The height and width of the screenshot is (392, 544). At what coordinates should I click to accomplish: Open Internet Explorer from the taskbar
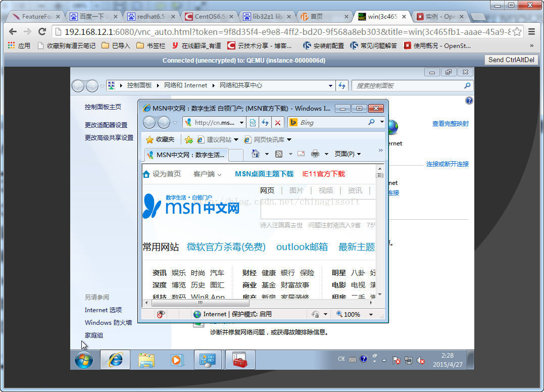click(115, 360)
